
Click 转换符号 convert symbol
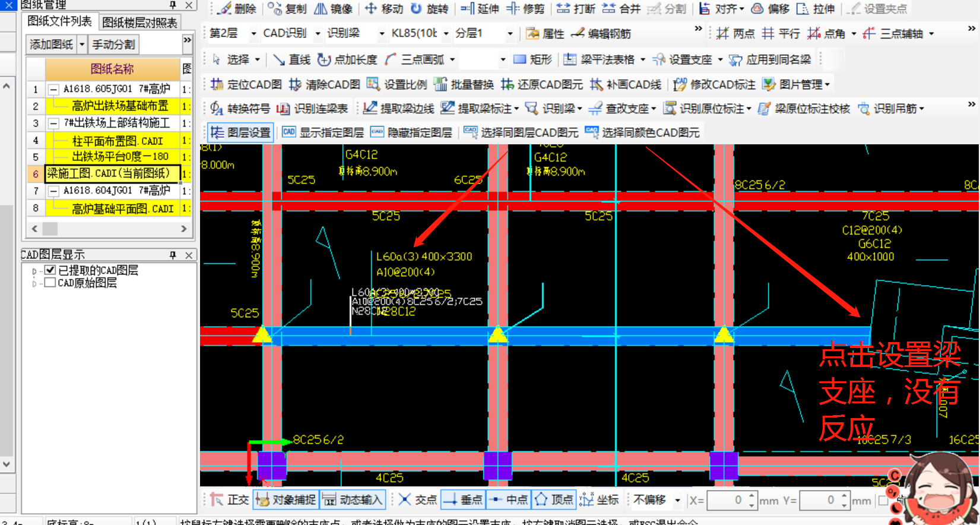point(240,108)
